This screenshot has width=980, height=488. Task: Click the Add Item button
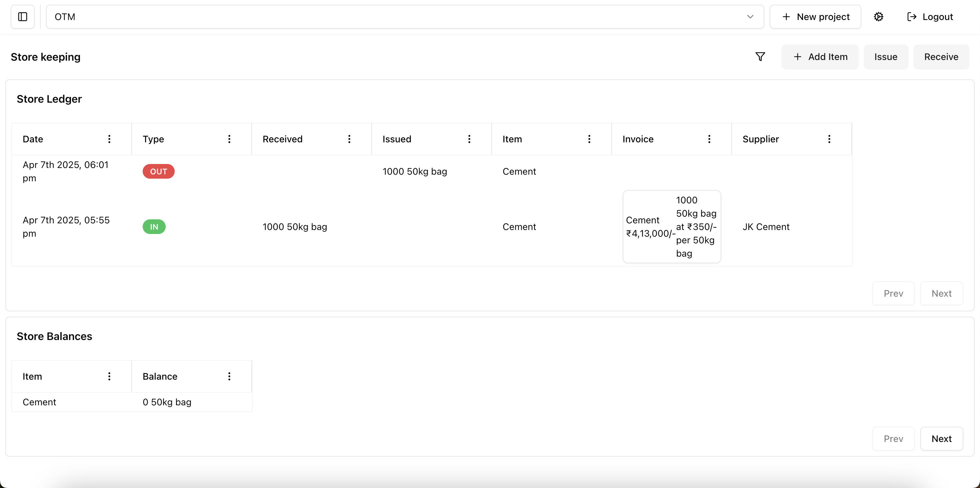coord(820,57)
